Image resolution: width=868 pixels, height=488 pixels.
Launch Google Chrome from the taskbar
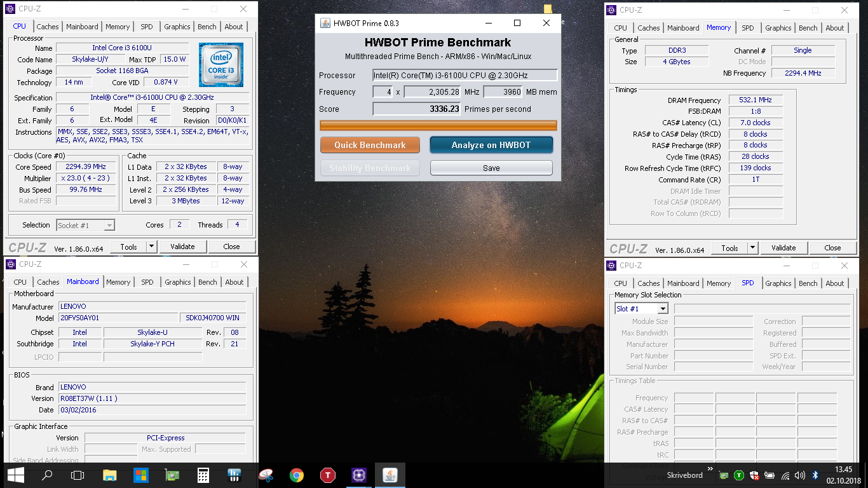coord(296,475)
